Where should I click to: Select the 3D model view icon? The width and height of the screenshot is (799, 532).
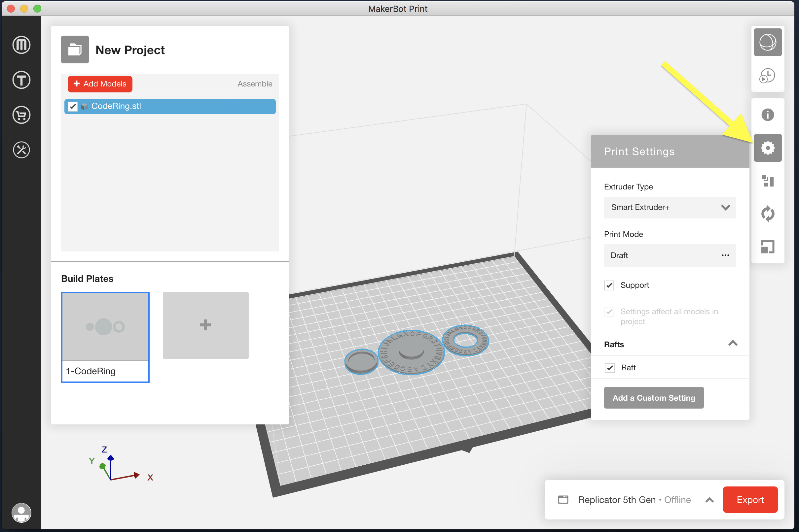[x=768, y=42]
